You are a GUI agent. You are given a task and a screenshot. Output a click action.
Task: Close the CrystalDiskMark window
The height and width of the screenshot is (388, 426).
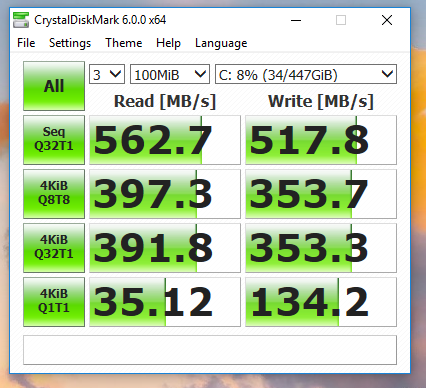[x=387, y=20]
